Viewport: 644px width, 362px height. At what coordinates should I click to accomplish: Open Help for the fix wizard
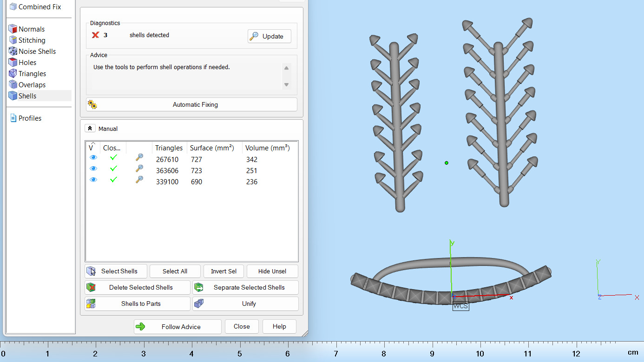click(x=279, y=327)
